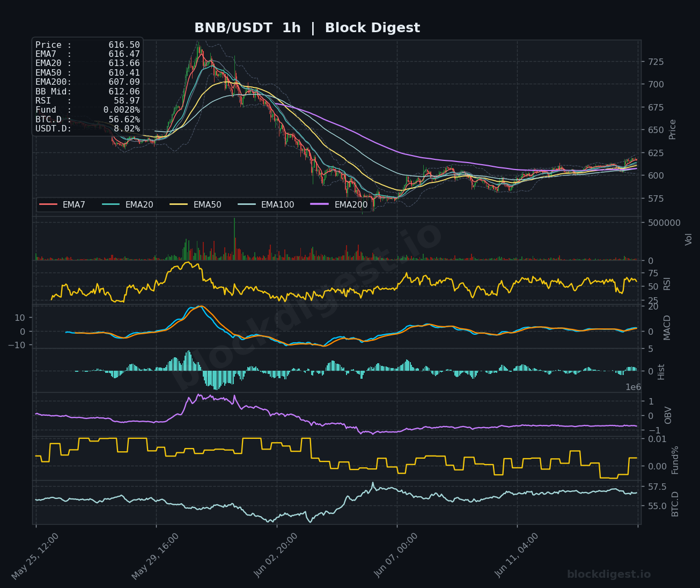Click the 10 tick on left MACD axis
This screenshot has width=700, height=588.
[20, 318]
